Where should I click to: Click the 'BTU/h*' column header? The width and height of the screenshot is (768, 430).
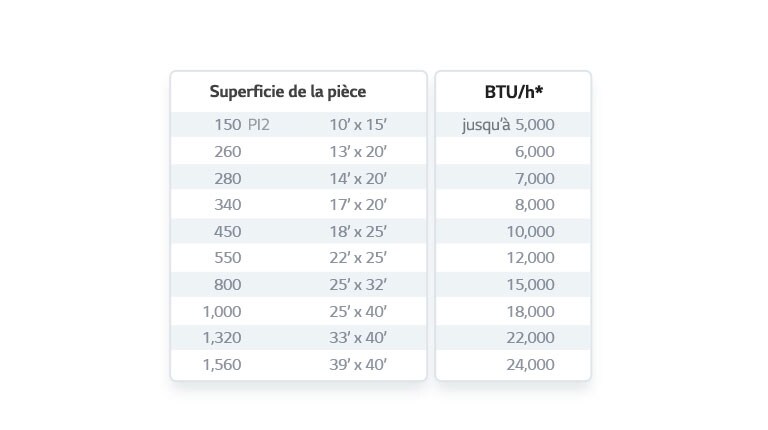pyautogui.click(x=513, y=92)
